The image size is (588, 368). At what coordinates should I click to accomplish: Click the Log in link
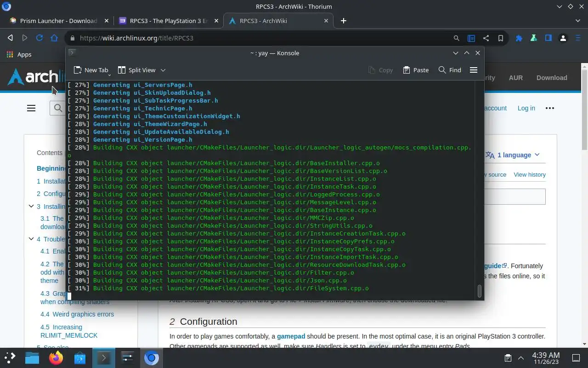pyautogui.click(x=526, y=108)
